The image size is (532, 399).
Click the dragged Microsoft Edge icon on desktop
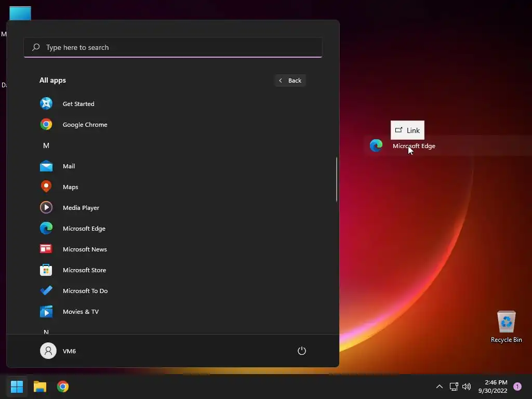(x=376, y=146)
